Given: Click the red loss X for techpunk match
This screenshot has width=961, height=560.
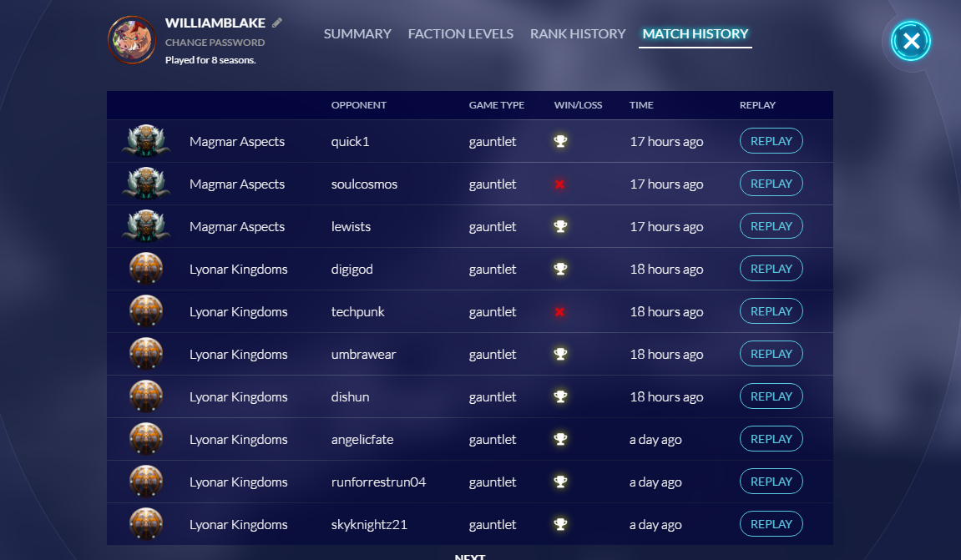Looking at the screenshot, I should (559, 312).
